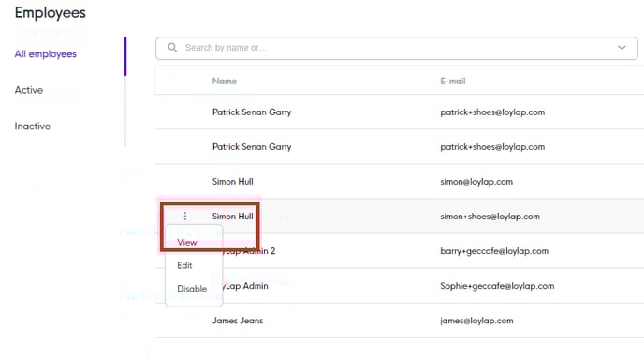The width and height of the screenshot is (644, 359).
Task: Click email simon@loylap.com
Action: [476, 182]
